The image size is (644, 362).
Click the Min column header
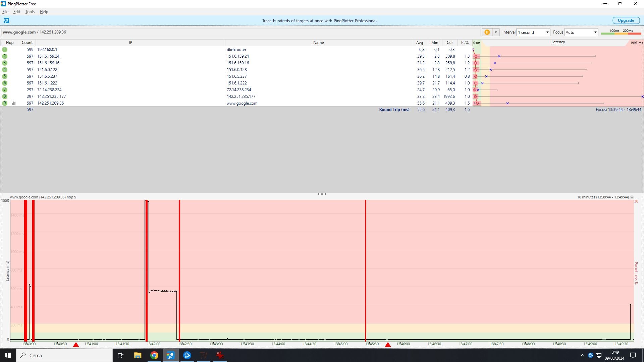(x=435, y=43)
